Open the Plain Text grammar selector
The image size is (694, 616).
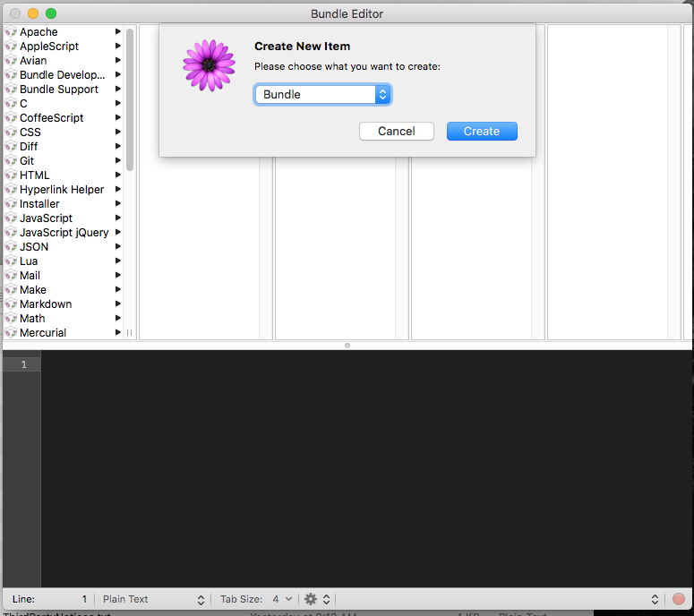(153, 599)
